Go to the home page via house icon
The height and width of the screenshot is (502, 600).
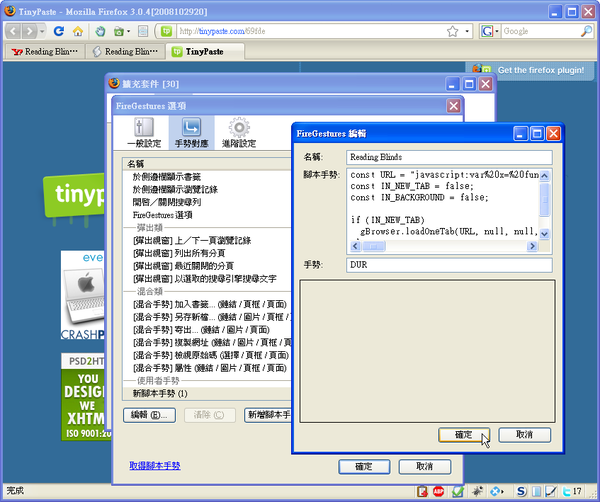[x=78, y=31]
